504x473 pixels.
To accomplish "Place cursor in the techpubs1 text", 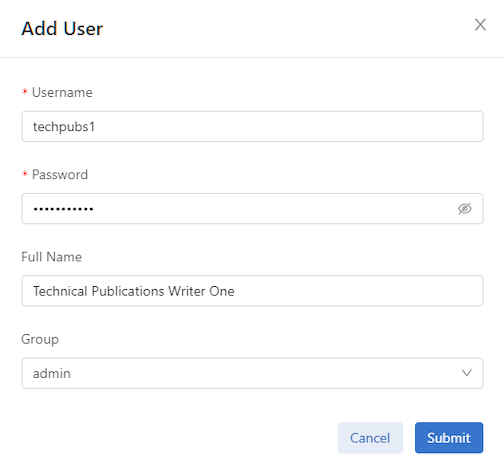I will click(64, 127).
